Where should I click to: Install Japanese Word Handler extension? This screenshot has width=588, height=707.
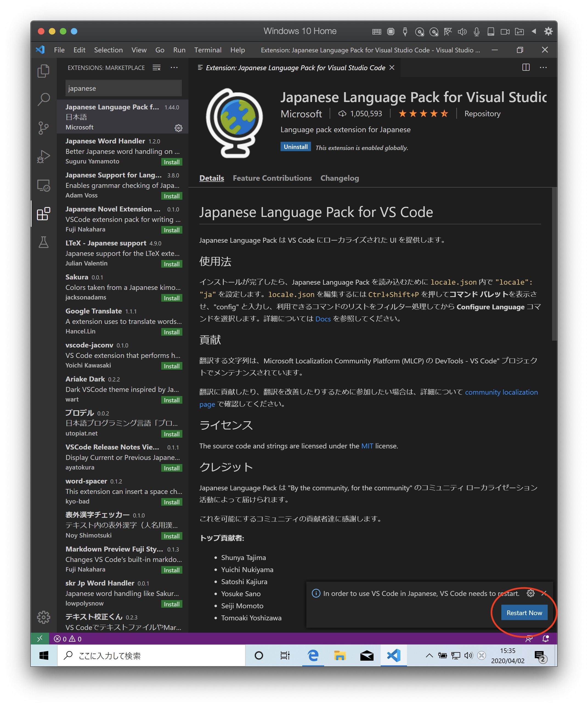tap(172, 162)
